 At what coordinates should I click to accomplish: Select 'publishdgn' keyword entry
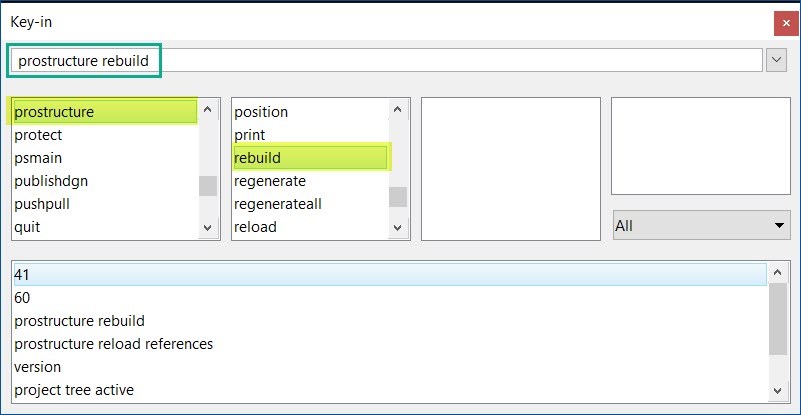(105, 181)
